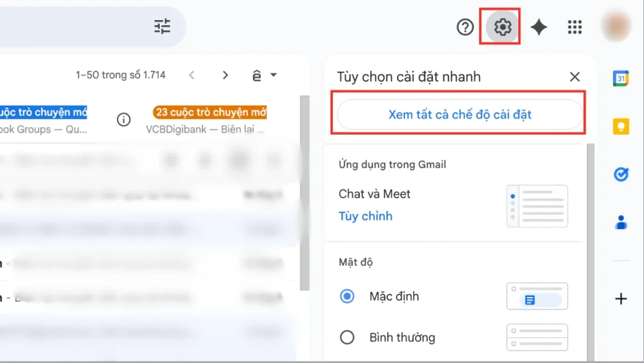Viewport: 644px width, 363px height.
Task: Open the search filter options icon
Action: point(162,26)
